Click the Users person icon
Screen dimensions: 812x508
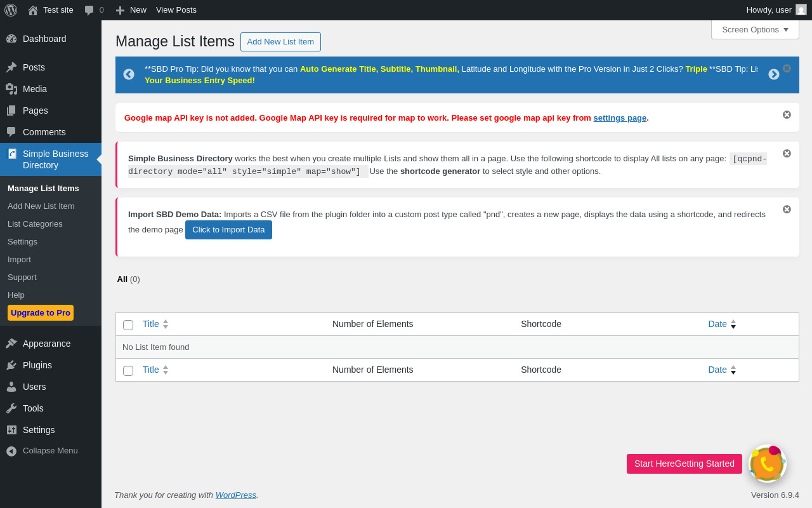(x=11, y=387)
